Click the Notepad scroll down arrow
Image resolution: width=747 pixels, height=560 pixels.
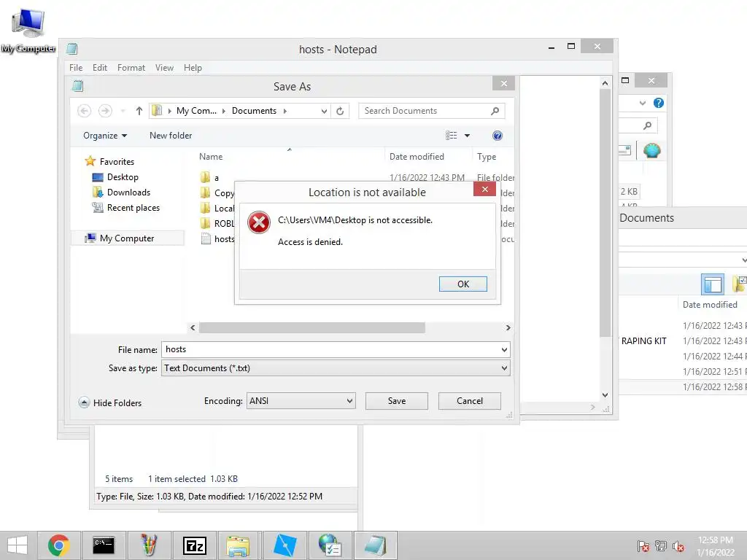(605, 394)
